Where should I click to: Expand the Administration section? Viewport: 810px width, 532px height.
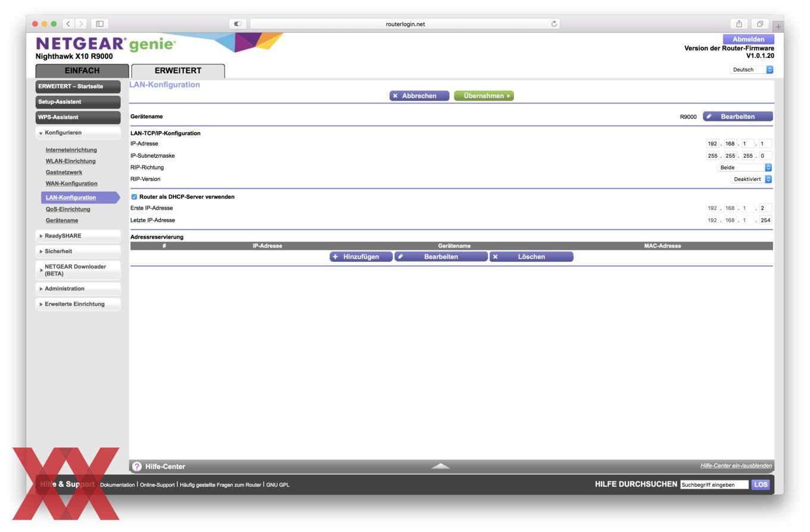tap(77, 289)
